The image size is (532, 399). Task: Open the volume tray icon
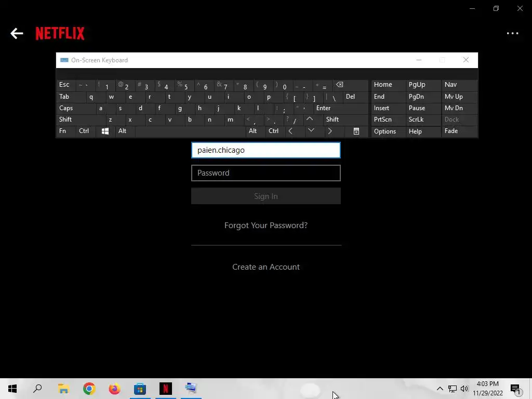464,389
